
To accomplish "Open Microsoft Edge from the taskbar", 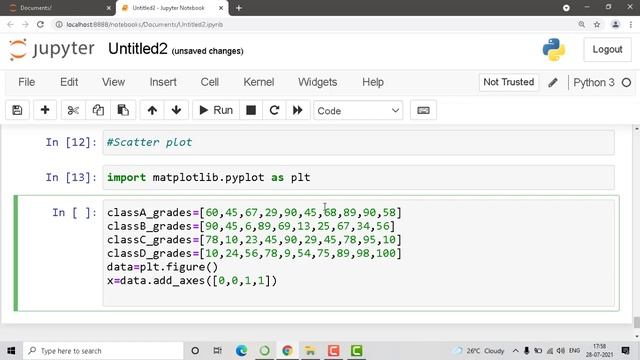I will coord(241,351).
